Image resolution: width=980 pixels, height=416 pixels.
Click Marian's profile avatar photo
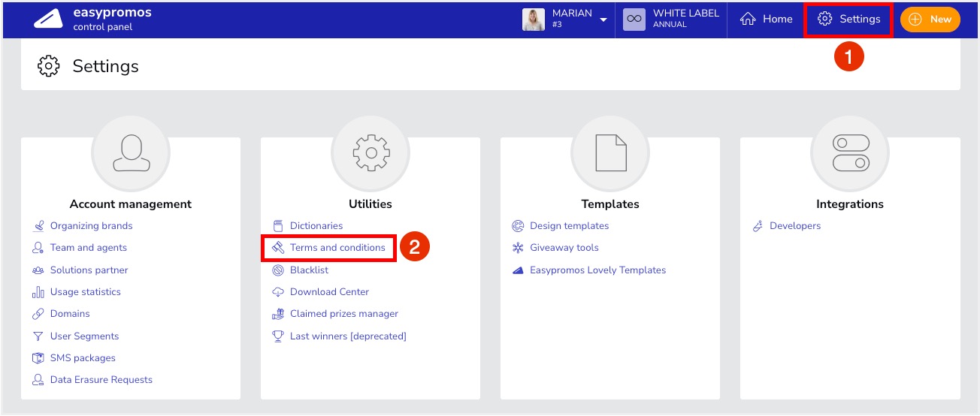coord(534,20)
